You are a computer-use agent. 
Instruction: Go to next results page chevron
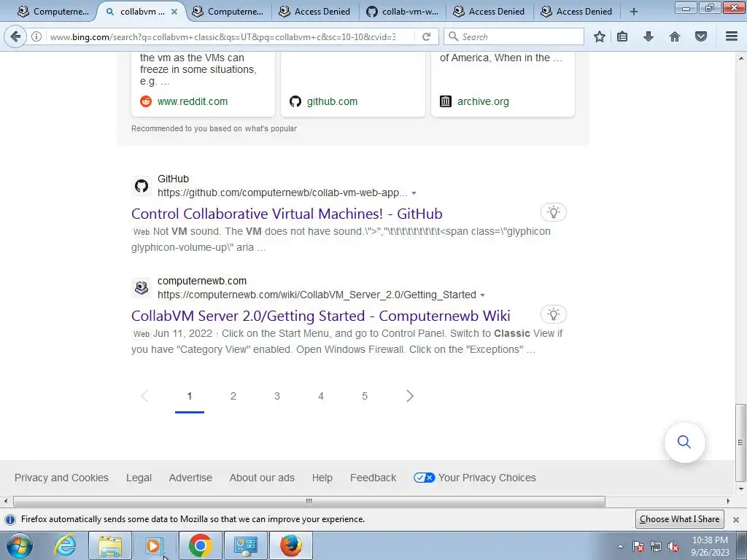410,396
